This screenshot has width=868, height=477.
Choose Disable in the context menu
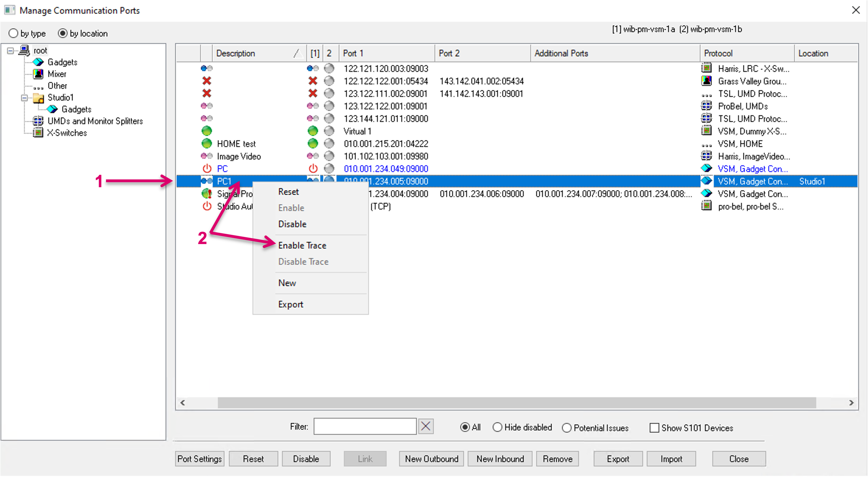pos(292,224)
